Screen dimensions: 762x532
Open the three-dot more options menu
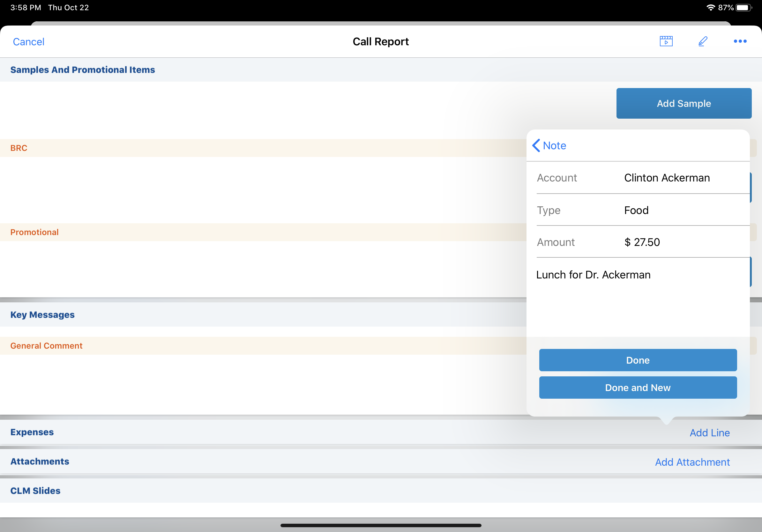point(740,41)
